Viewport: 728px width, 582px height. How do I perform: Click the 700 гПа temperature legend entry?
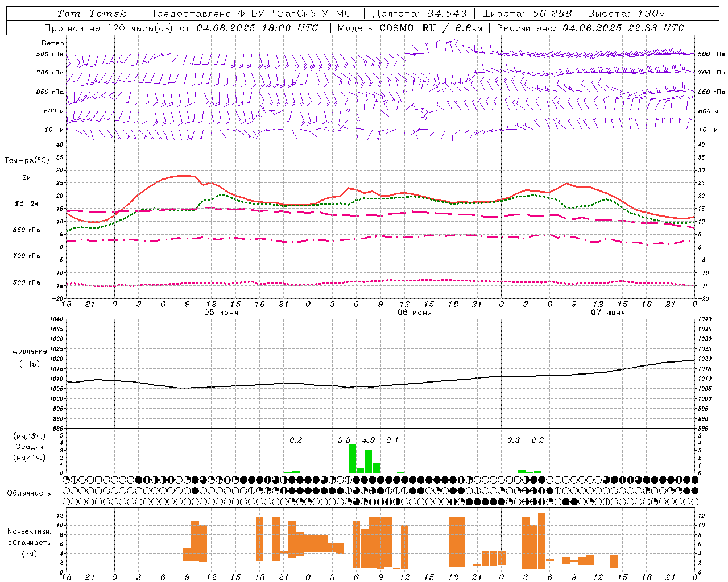[27, 259]
